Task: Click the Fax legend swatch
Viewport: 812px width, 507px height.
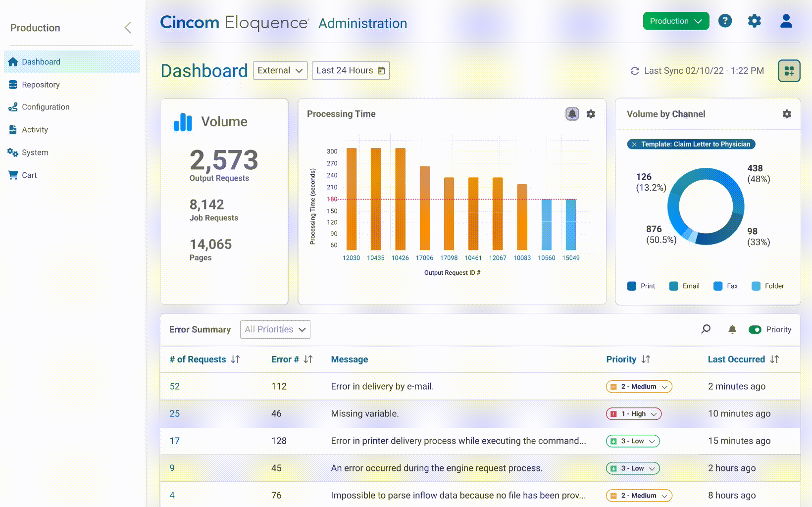Action: (x=718, y=286)
